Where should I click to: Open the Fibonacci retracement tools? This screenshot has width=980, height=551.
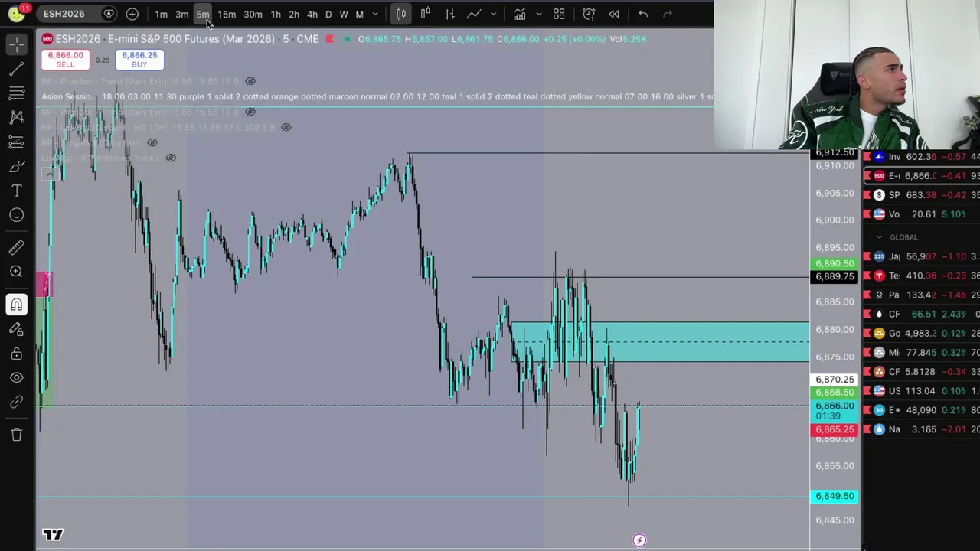pos(16,93)
